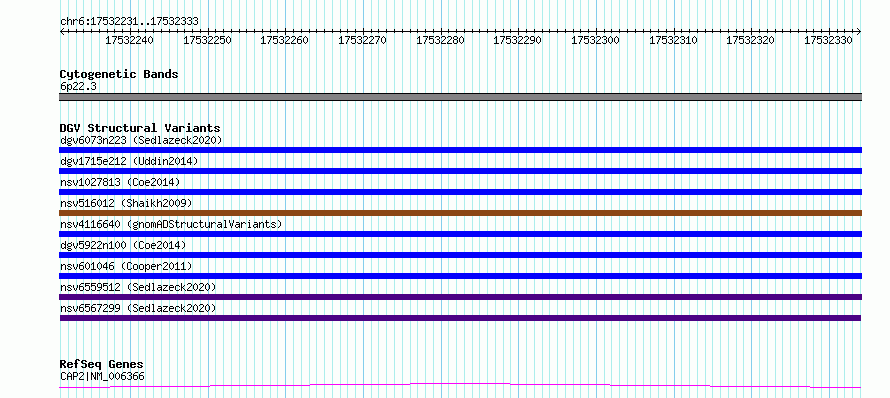Select the magenta CAP2 gene line
The image size is (890, 398).
point(460,386)
